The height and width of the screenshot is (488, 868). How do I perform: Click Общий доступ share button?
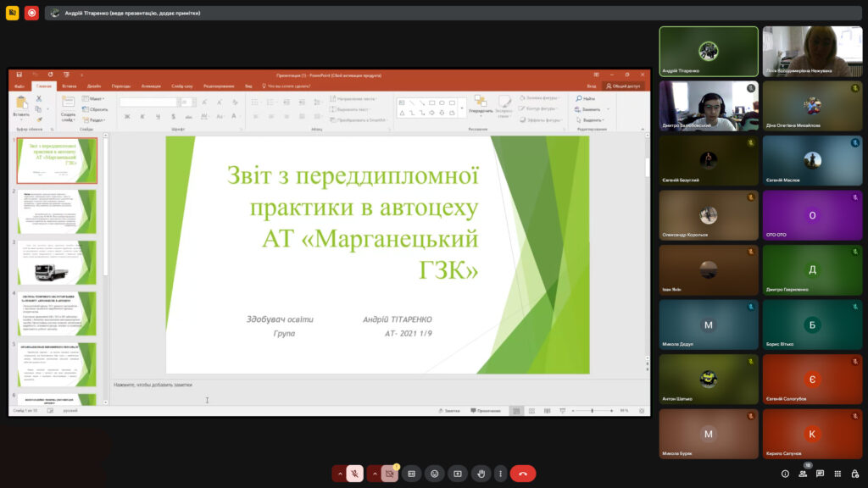point(623,86)
